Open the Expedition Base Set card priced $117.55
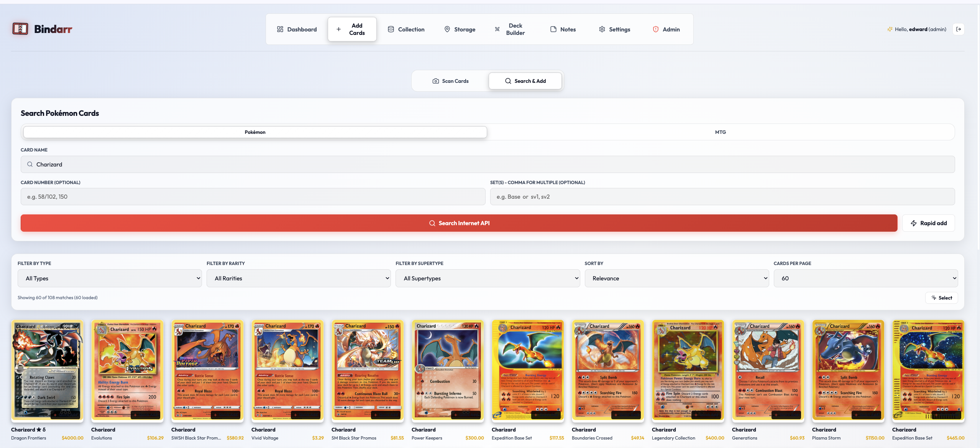 [x=528, y=370]
